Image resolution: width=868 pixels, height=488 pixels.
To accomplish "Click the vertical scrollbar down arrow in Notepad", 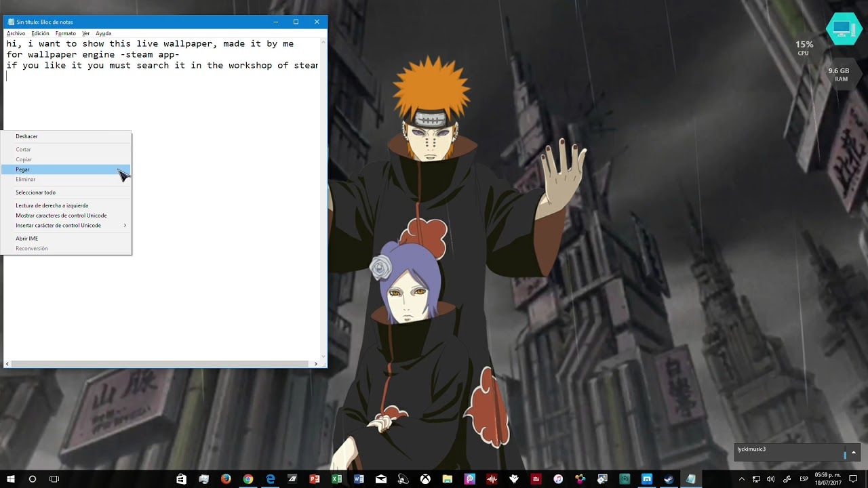I will pos(323,356).
